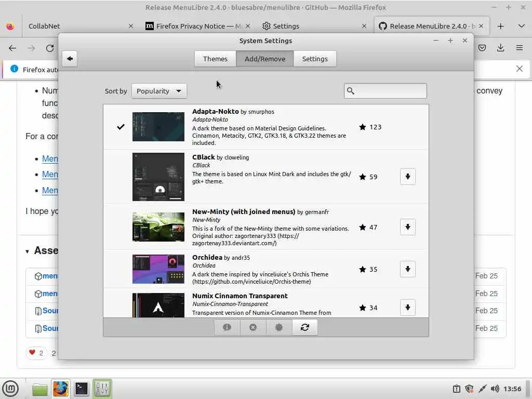Open file manager from the taskbar
This screenshot has width=532, height=399.
click(x=40, y=389)
